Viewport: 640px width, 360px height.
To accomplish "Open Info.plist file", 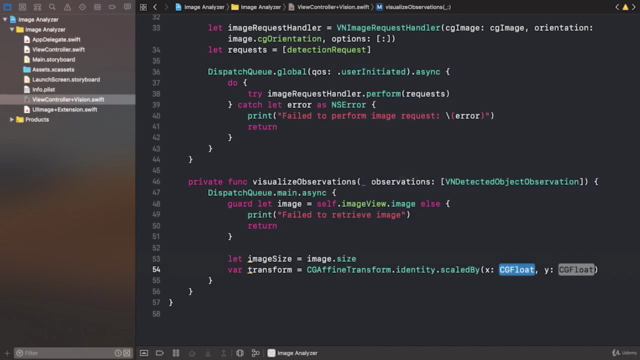I will tap(43, 89).
